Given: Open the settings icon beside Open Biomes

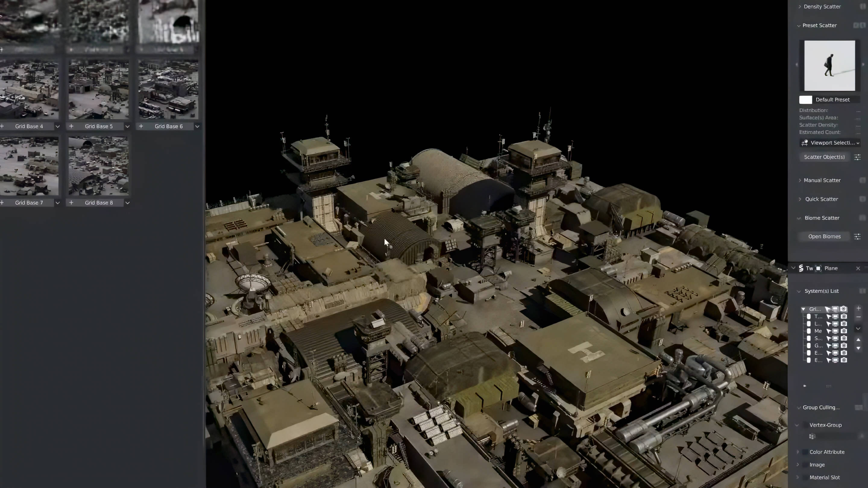Looking at the screenshot, I should (x=857, y=236).
